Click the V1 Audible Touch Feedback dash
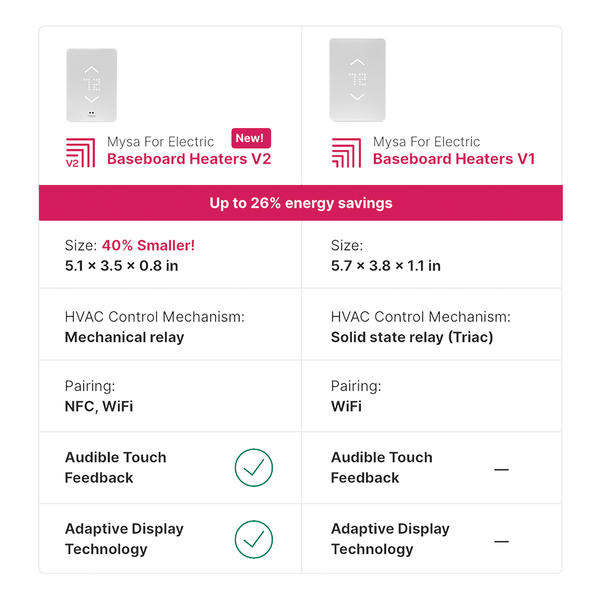600x600 pixels. click(501, 469)
